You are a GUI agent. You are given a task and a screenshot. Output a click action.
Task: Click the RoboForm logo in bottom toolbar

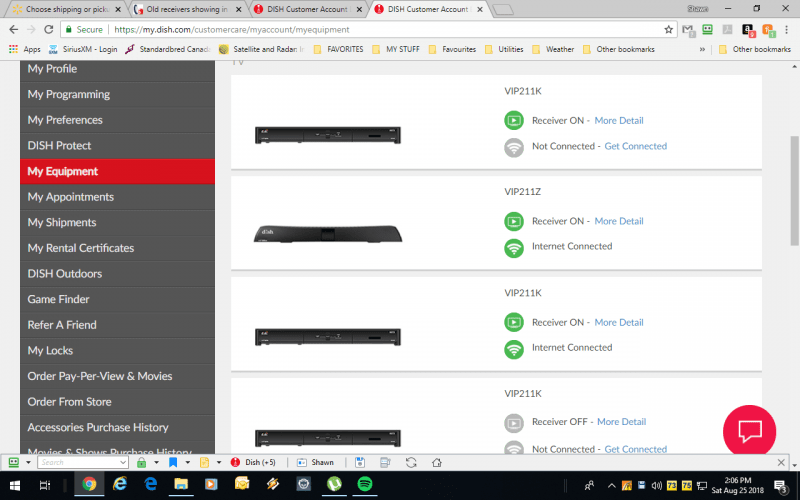tap(14, 462)
